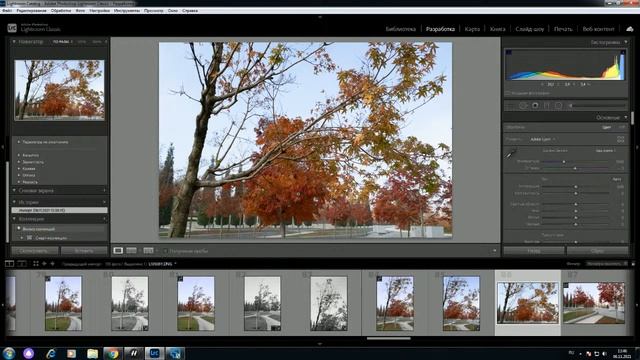Open the Справка menu
The width and height of the screenshot is (640, 360).
pos(190,11)
